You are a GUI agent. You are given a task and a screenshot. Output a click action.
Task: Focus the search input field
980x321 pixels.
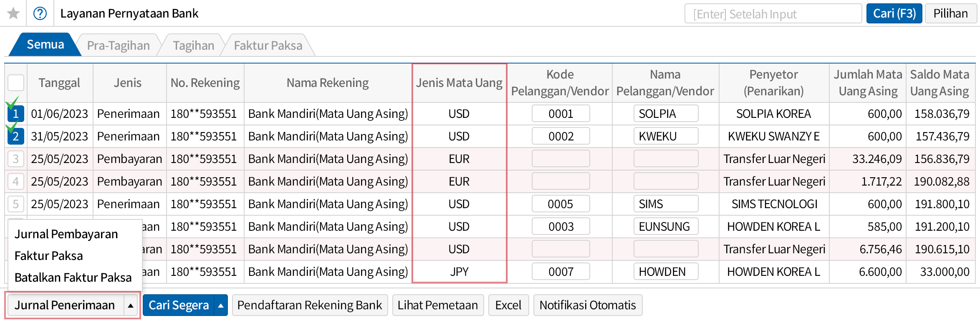click(x=773, y=14)
